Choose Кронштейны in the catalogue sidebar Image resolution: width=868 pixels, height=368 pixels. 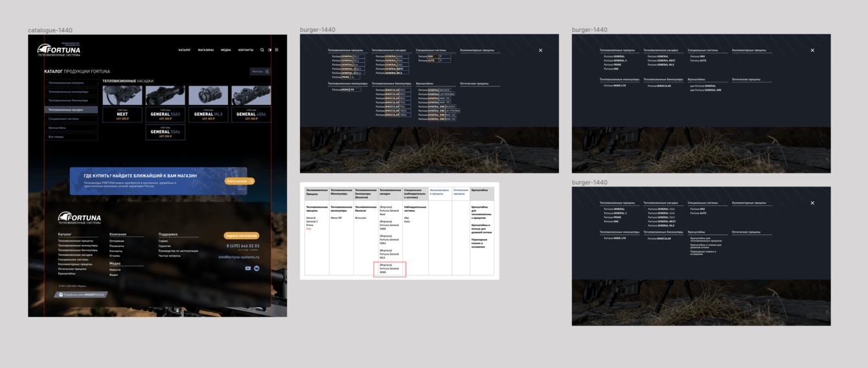71,128
